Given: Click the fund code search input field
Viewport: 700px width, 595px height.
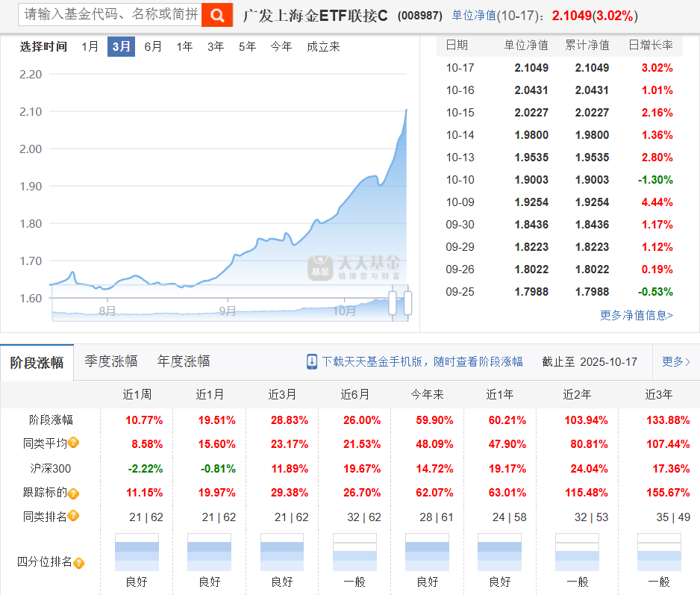Looking at the screenshot, I should coord(110,14).
